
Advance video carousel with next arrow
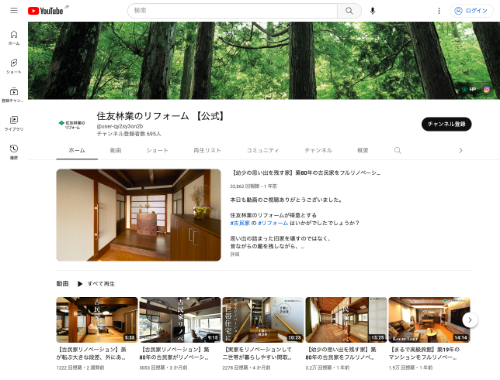470,320
